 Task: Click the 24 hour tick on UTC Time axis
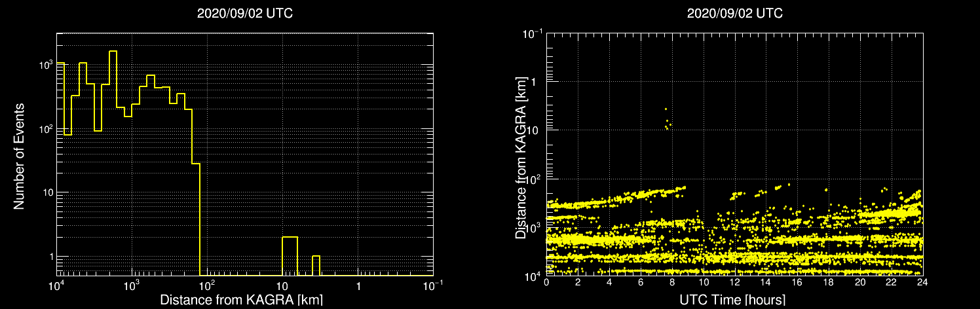[x=922, y=282]
